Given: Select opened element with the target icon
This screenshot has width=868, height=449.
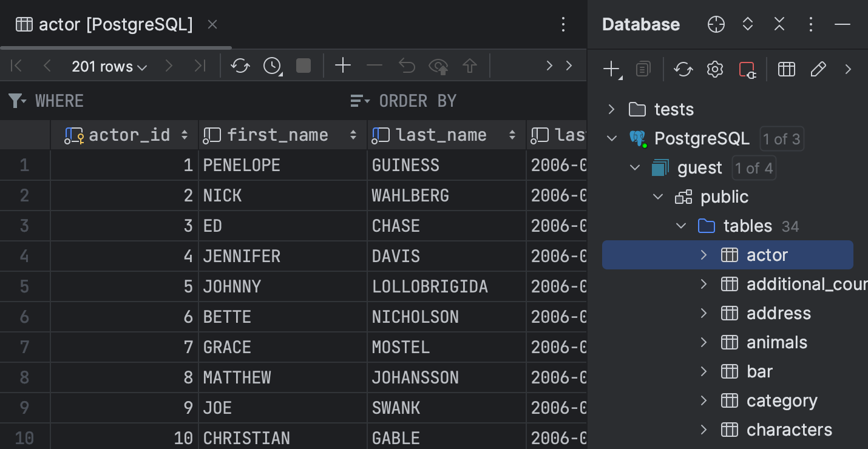Looking at the screenshot, I should [716, 24].
